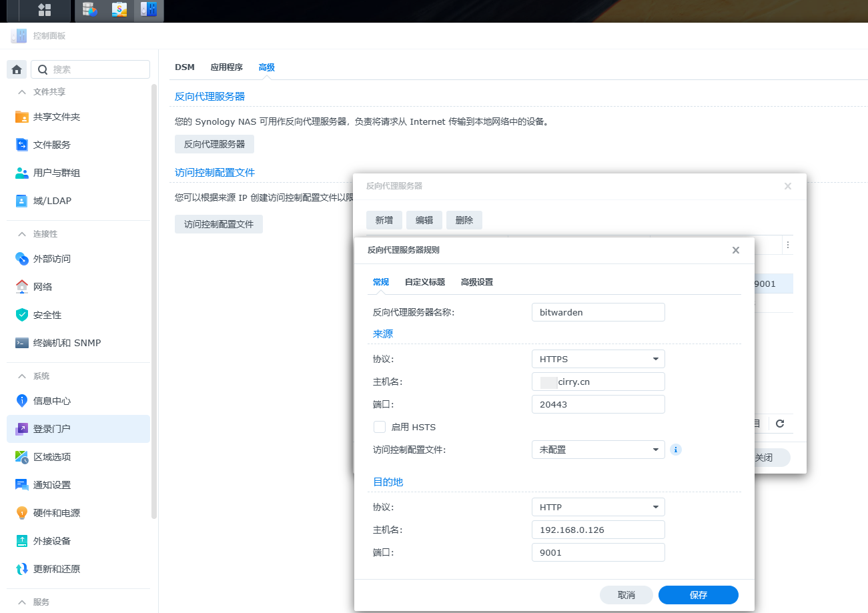Open Terminal and SNMP (终端机和 SNMP) icon
Image resolution: width=868 pixels, height=613 pixels.
[22, 343]
